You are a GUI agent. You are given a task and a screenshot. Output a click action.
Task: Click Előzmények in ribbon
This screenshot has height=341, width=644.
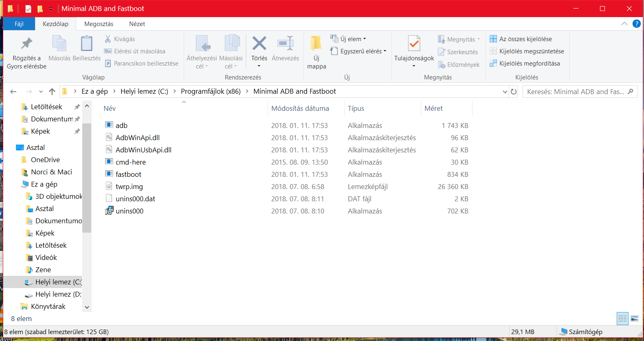(x=459, y=64)
